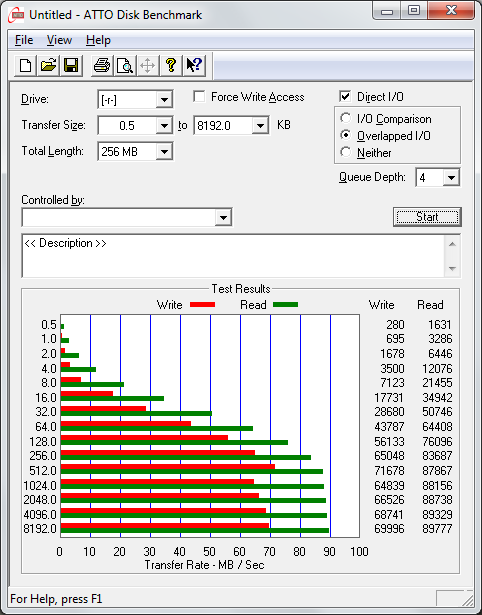Screen dimensions: 482x615
Task: Click the write value 43787
Action: pos(389,426)
